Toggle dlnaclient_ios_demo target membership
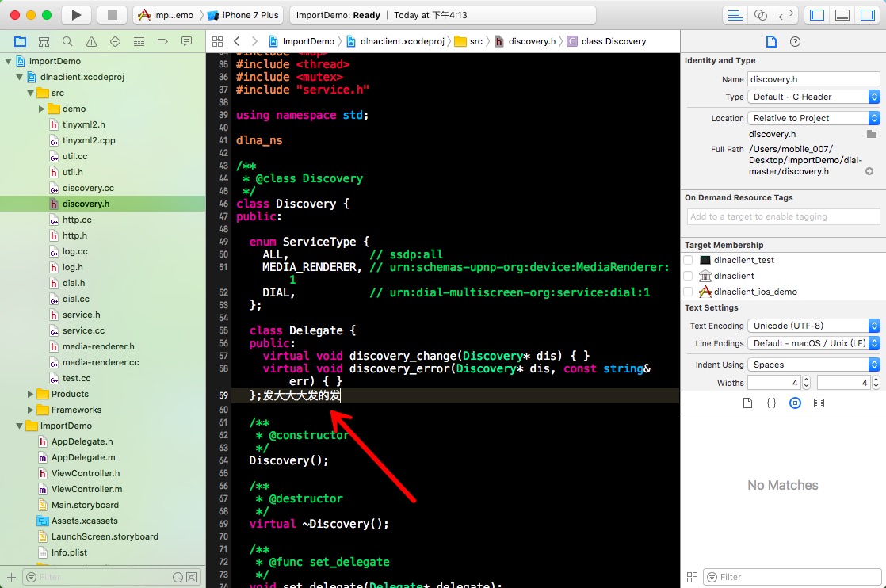The height and width of the screenshot is (588, 886). [688, 292]
